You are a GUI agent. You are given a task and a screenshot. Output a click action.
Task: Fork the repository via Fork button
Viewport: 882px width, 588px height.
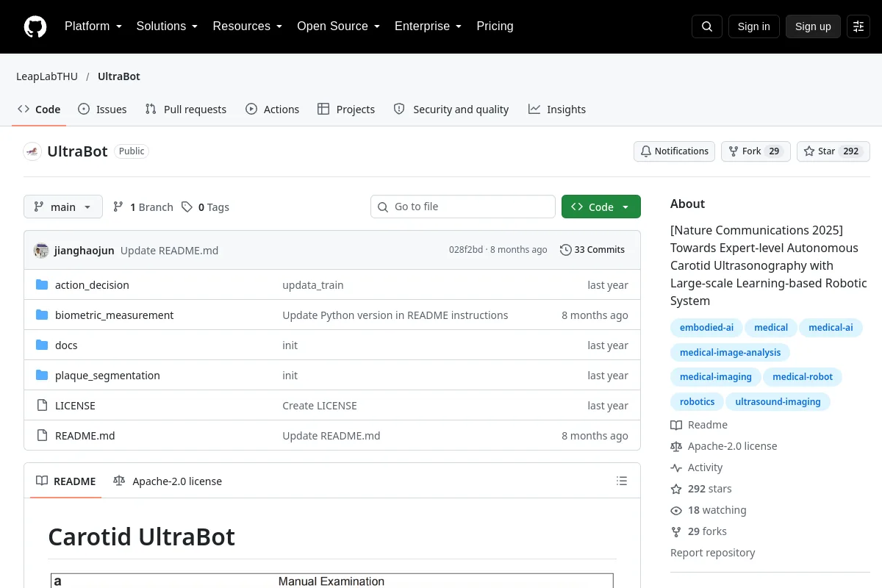[756, 151]
